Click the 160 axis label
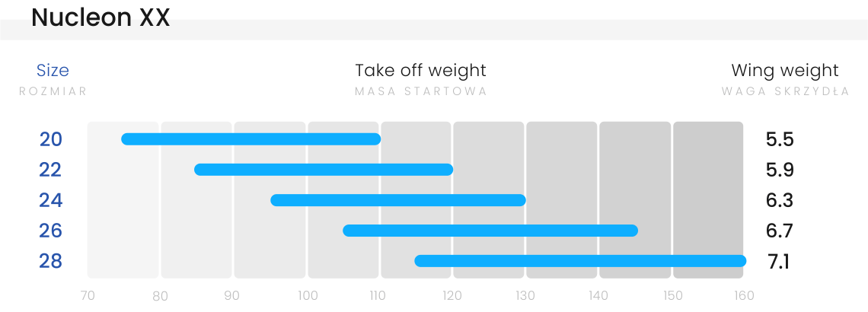868x312 pixels. 743,296
